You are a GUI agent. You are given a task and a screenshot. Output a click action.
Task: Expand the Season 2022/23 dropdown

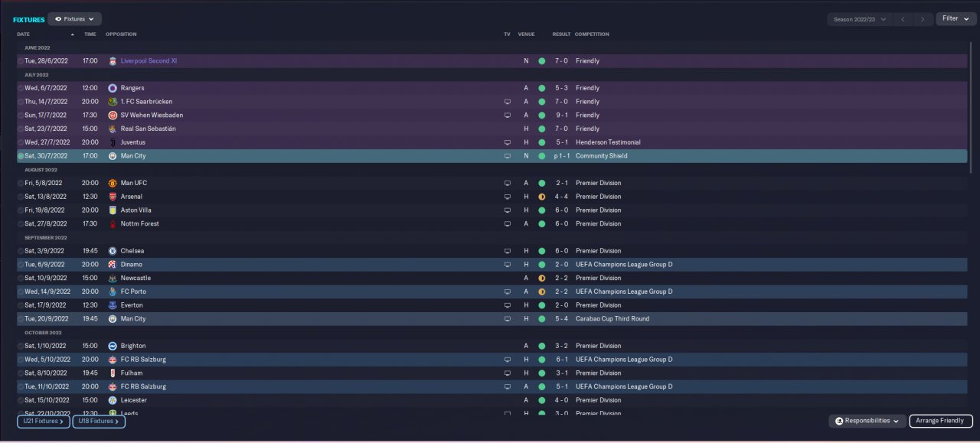pos(861,19)
